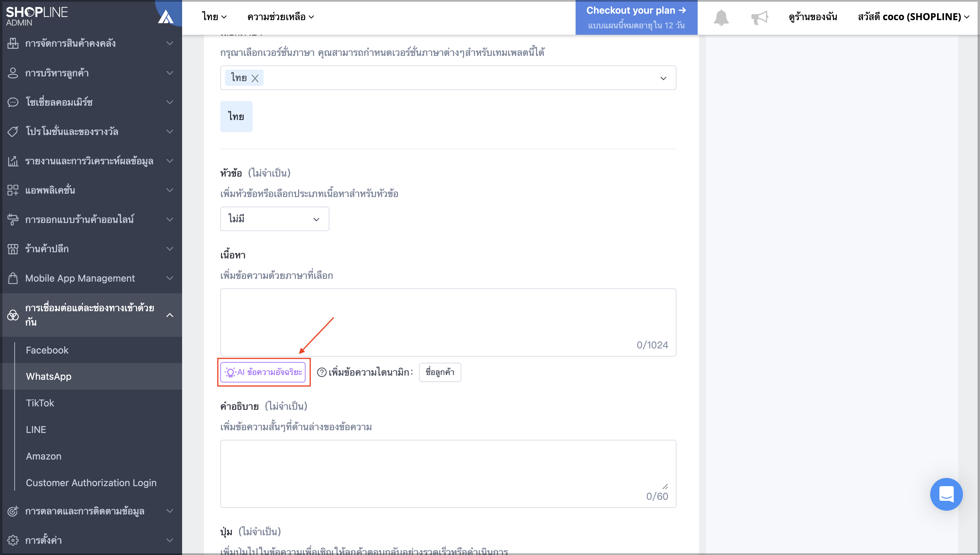This screenshot has height=555, width=980.
Task: Remove the ไทย language tag with the X
Action: coord(255,78)
